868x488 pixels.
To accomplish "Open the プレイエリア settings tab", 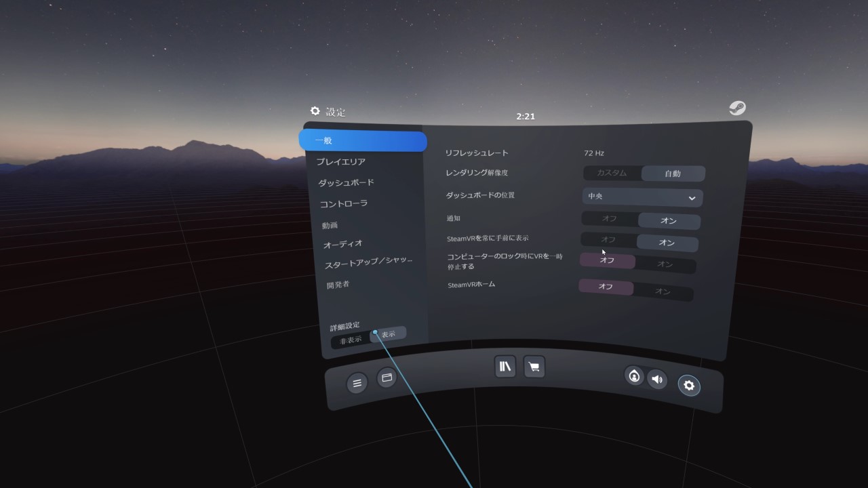I will coord(341,161).
